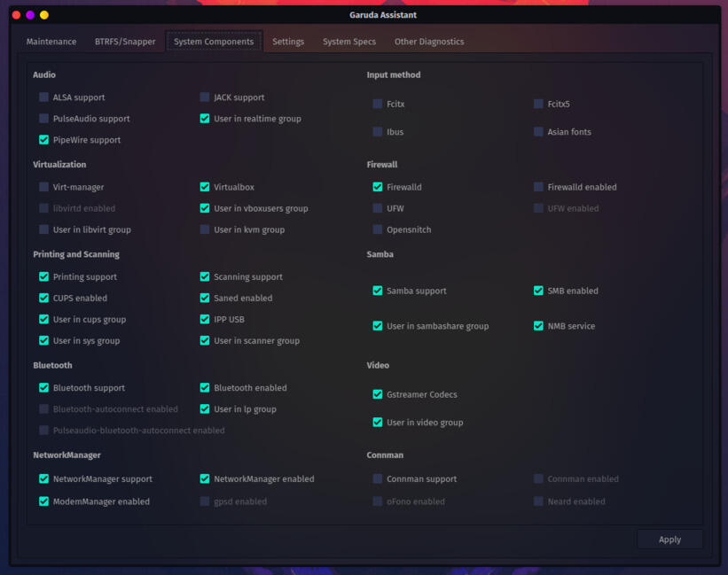
Task: Disable Bluetooth support checkbox
Action: point(43,388)
